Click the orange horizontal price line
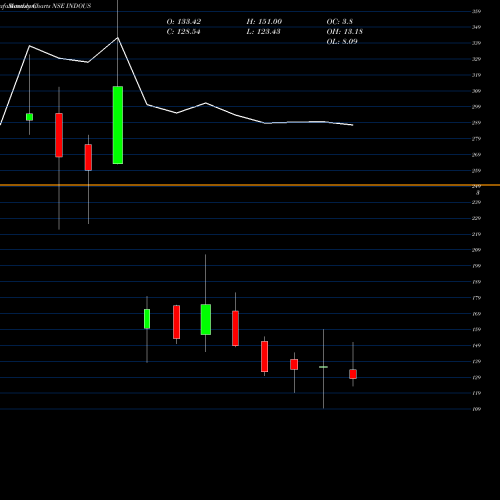500x500 pixels. [x=250, y=185]
